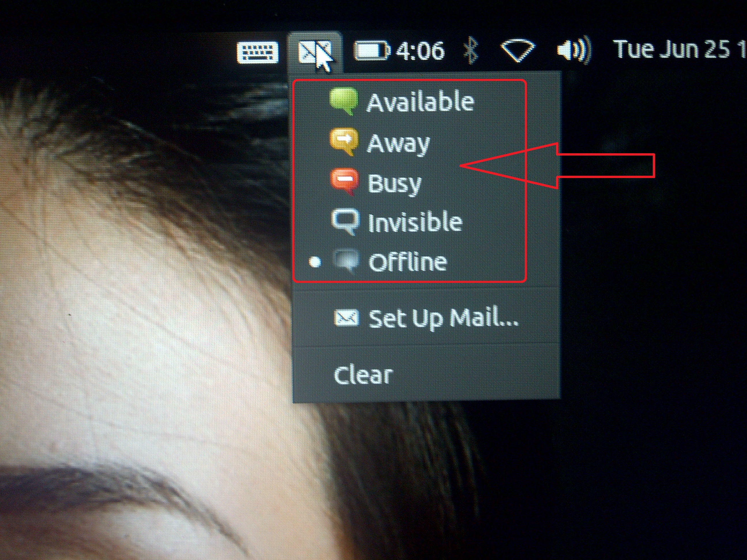Click the 4:06 battery time remaining
The height and width of the screenshot is (560, 747).
pos(420,51)
